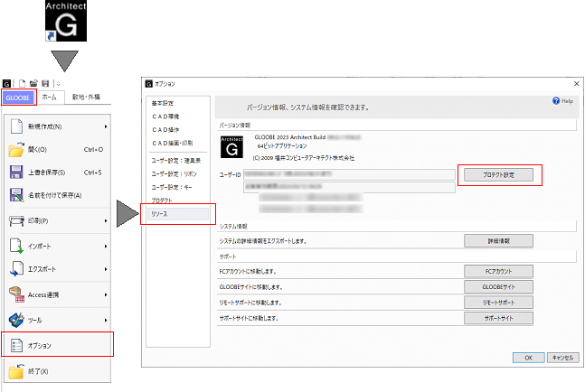This screenshot has width=585, height=392.
Task: Expand the エクスポート submenu arrow
Action: [106, 269]
